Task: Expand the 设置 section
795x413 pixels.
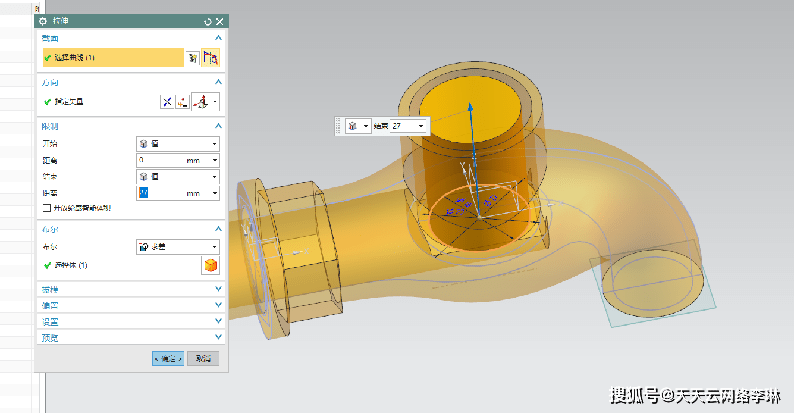Action: tap(132, 322)
